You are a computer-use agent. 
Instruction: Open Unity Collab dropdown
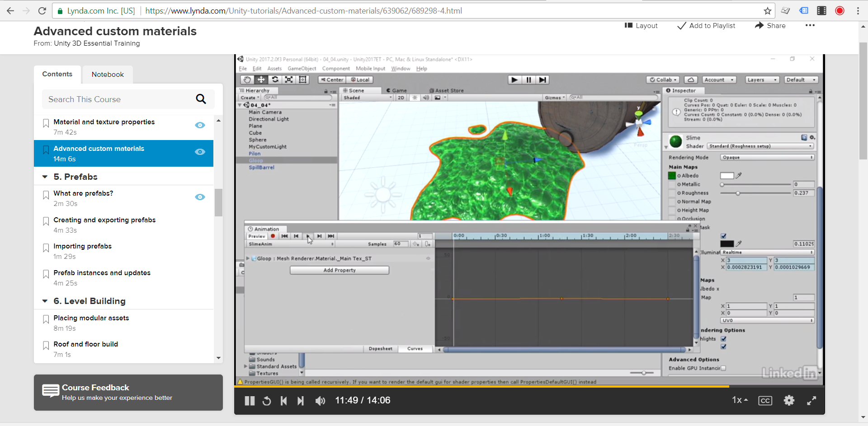pos(663,80)
